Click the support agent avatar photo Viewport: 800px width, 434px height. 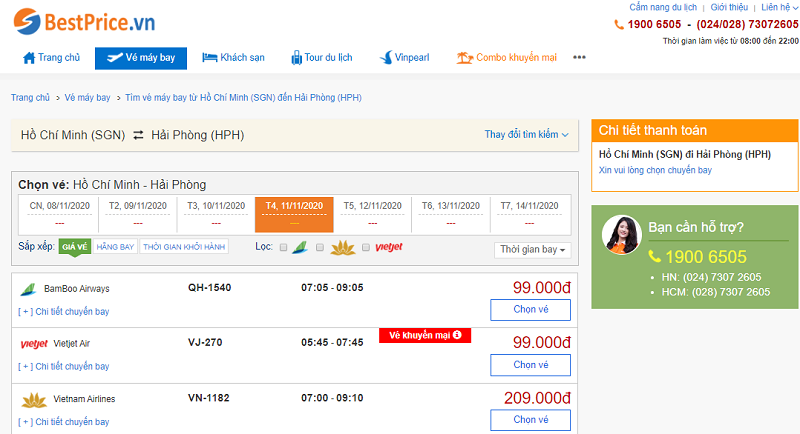coord(621,235)
